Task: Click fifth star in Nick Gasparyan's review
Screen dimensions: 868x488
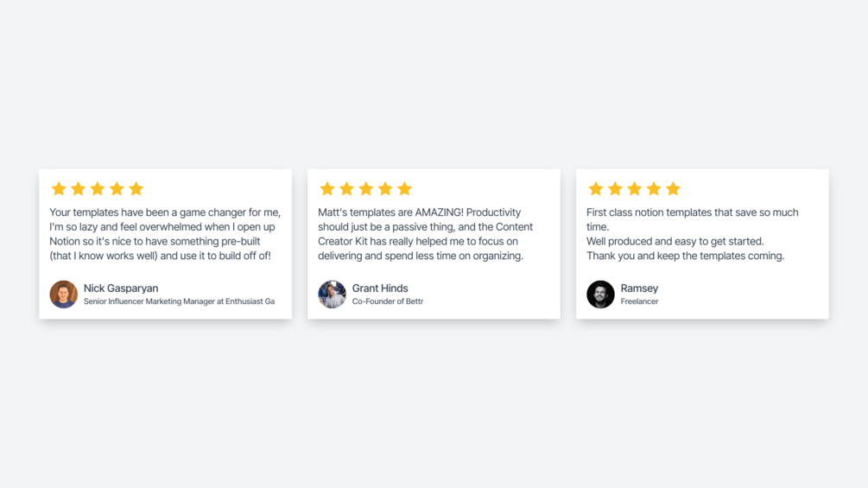Action: point(136,188)
